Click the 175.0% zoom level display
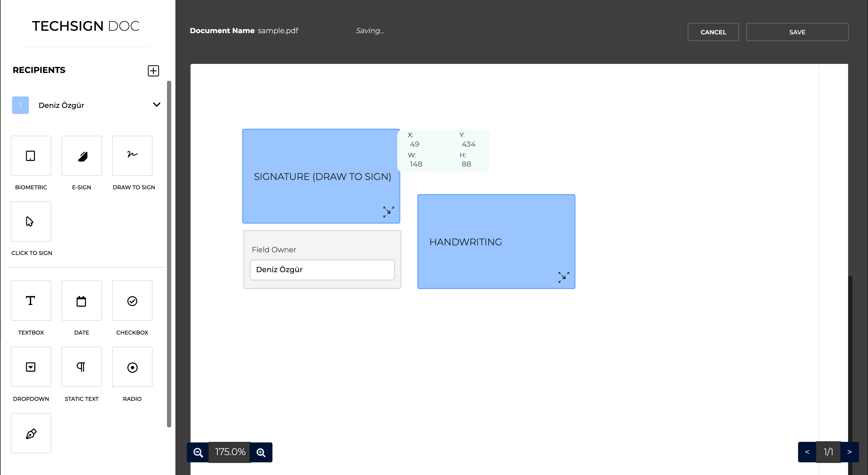This screenshot has width=868, height=475. (x=230, y=452)
